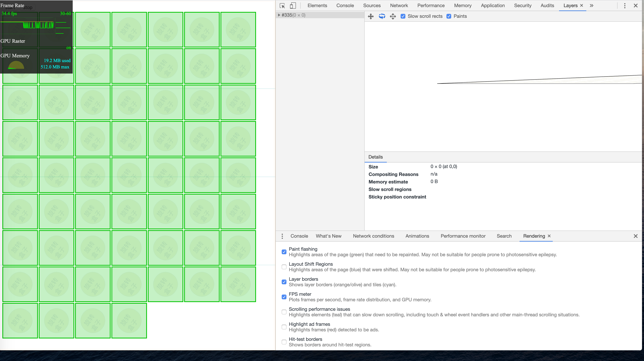Expand the #335 layer tree item
This screenshot has height=361, width=644.
(279, 15)
